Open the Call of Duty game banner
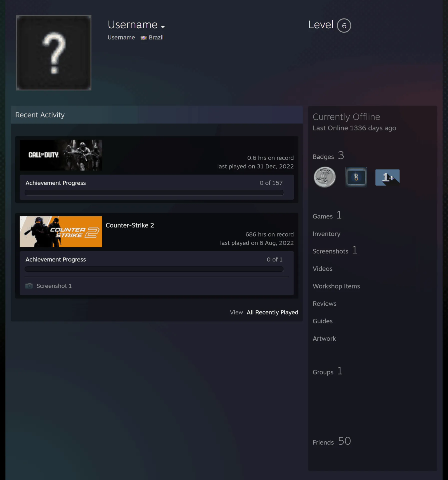 pyautogui.click(x=61, y=155)
